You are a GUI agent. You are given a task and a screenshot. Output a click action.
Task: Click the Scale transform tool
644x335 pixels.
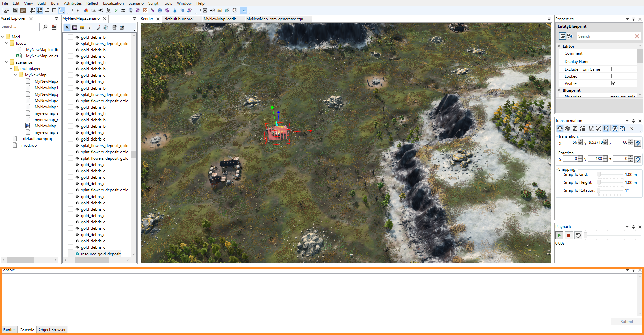coord(575,128)
